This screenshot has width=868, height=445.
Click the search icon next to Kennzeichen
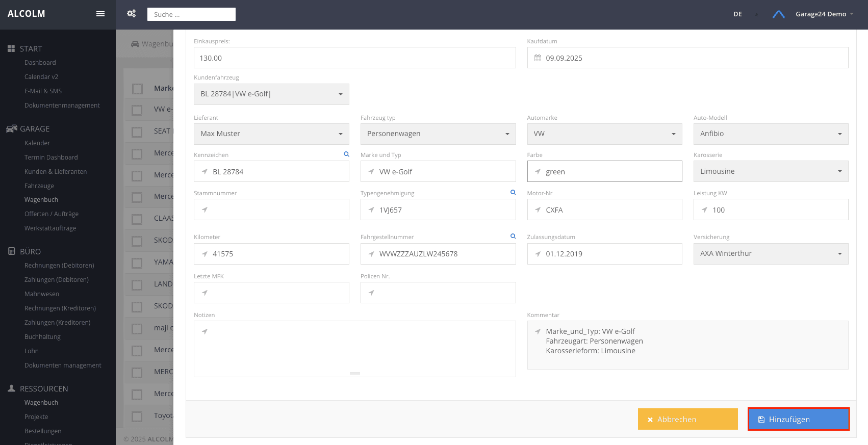point(346,154)
